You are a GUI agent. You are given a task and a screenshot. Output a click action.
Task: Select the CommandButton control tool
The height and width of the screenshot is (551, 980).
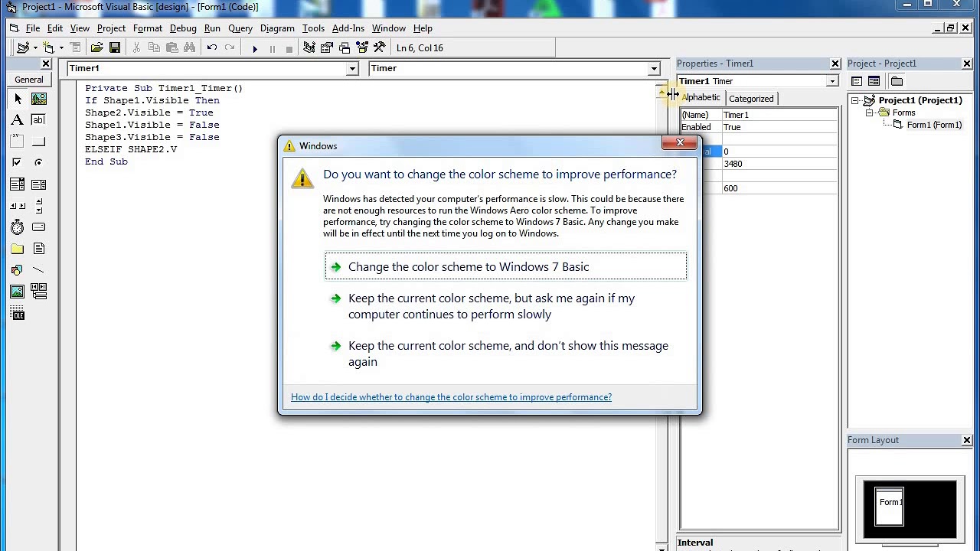coord(39,142)
